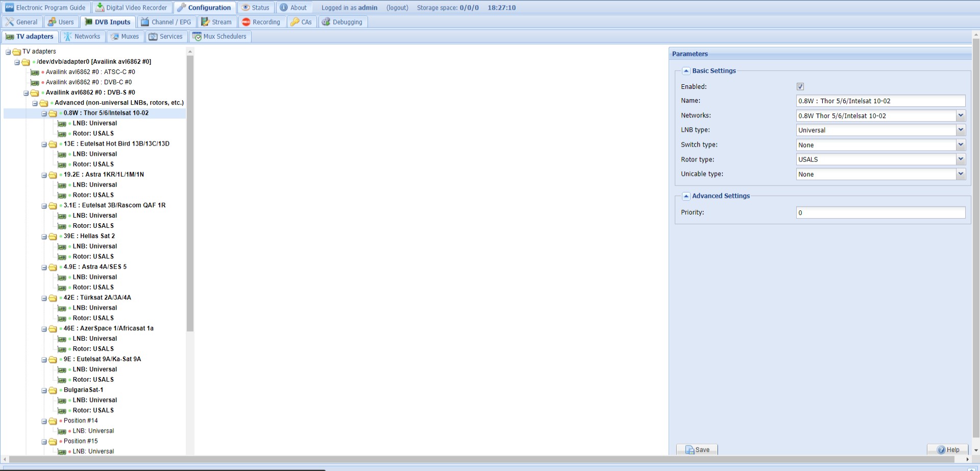Open the CAs tab
Viewport: 980px width, 471px height.
tap(302, 22)
